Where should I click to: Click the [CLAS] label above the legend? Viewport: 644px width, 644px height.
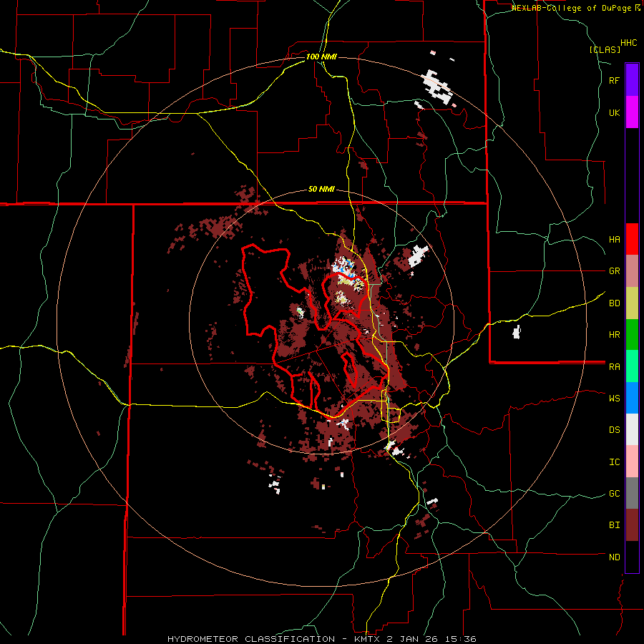pos(605,49)
